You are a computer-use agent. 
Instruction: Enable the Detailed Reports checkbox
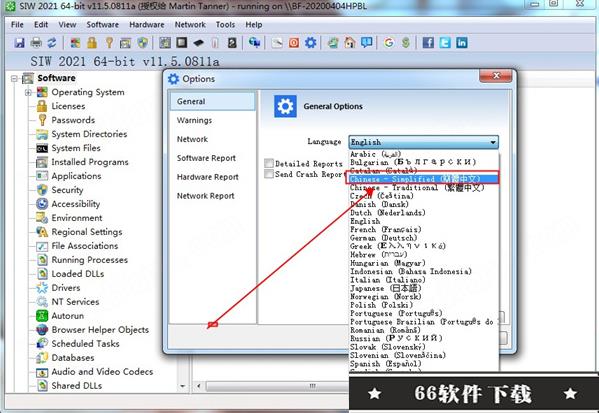click(x=269, y=163)
